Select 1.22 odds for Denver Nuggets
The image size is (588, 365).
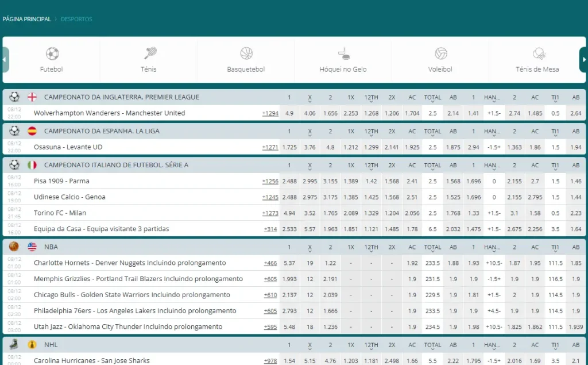[x=330, y=263]
